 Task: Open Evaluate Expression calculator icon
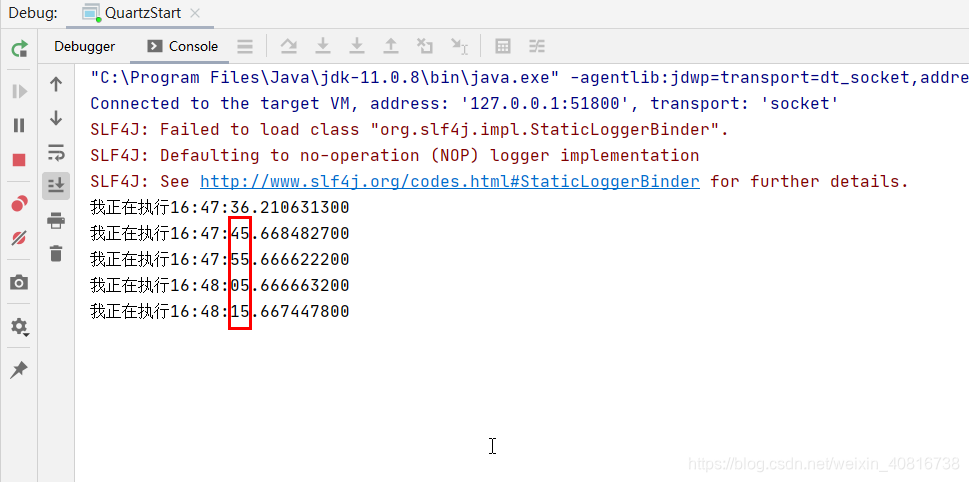(503, 46)
